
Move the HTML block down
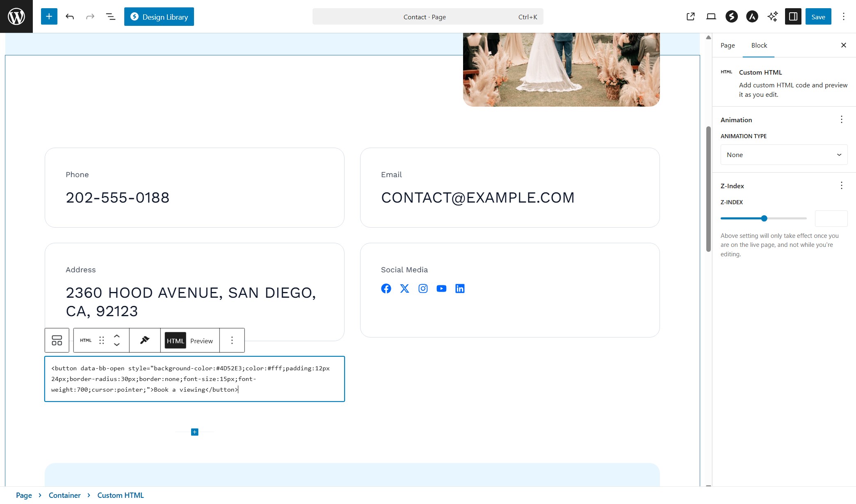117,345
